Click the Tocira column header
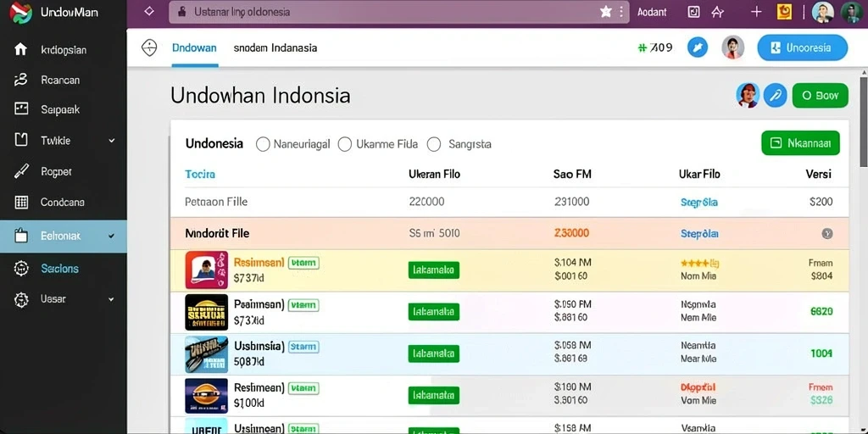Viewport: 868px width, 434px height. [200, 175]
